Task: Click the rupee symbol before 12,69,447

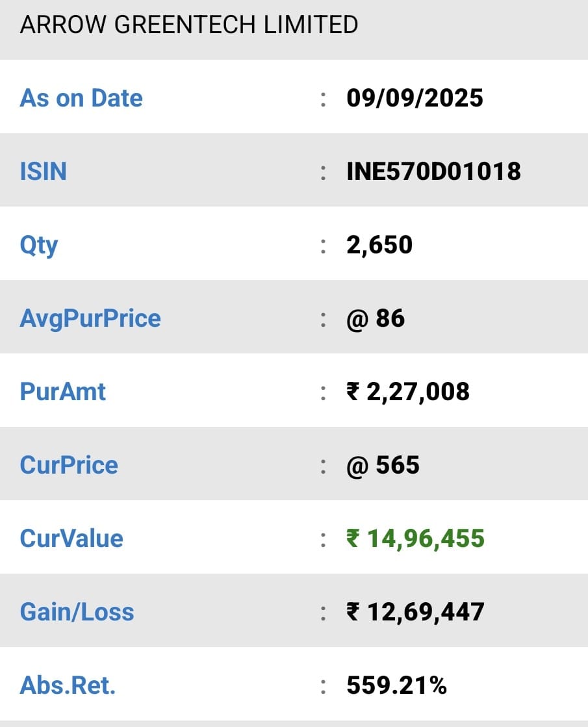Action: [353, 612]
